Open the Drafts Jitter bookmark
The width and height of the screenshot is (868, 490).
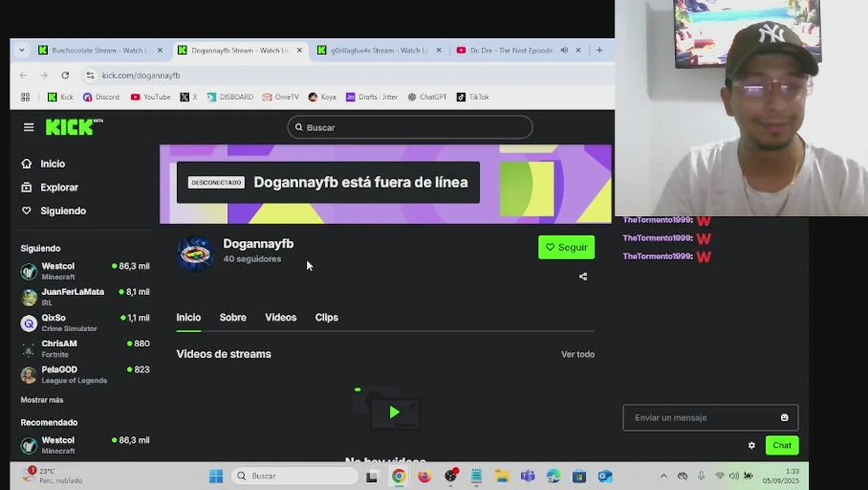(371, 97)
